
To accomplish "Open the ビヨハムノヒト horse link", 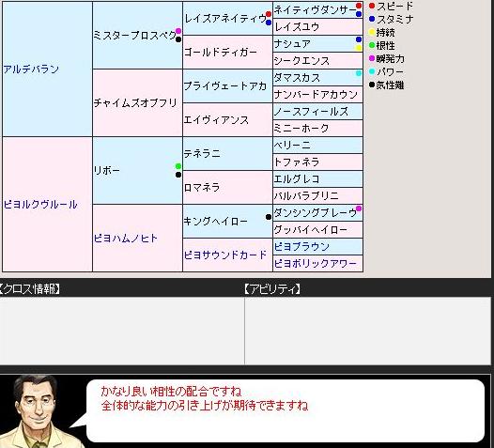I will (126, 239).
